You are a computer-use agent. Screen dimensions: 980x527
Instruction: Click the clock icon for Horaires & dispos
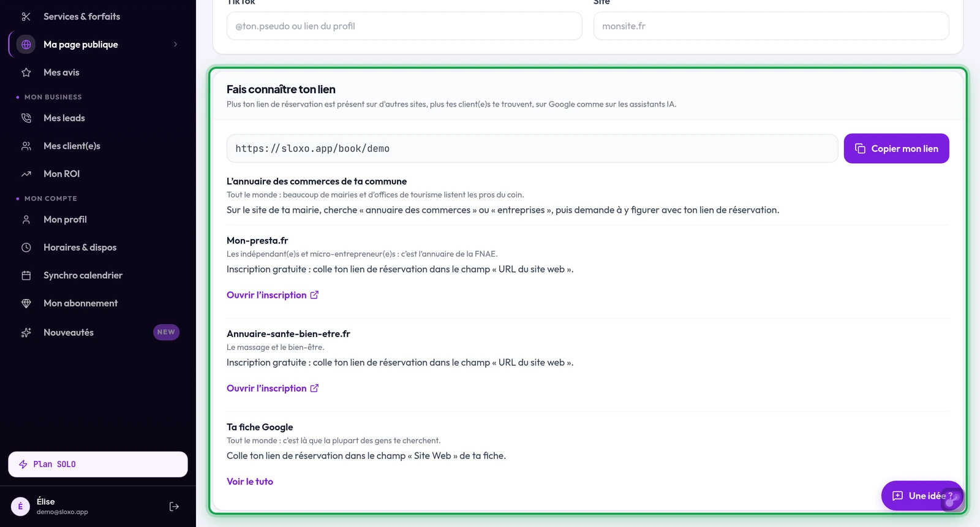(x=26, y=248)
